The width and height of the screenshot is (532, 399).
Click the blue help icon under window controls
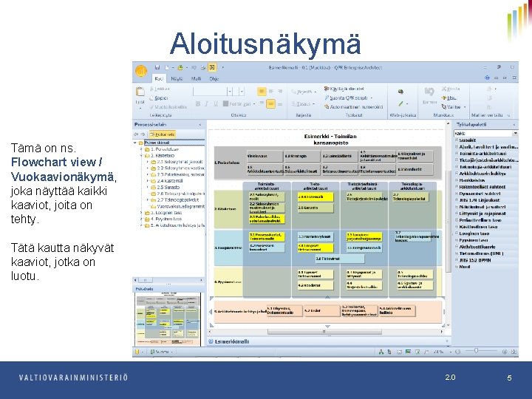(x=487, y=78)
